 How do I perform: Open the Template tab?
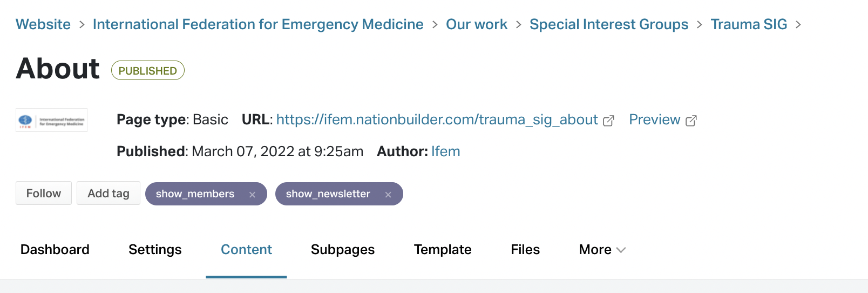(x=443, y=250)
